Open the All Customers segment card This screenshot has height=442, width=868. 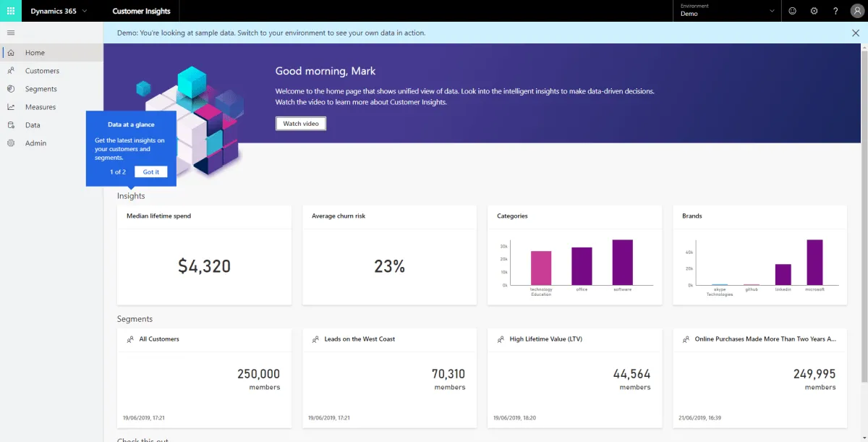tap(204, 378)
